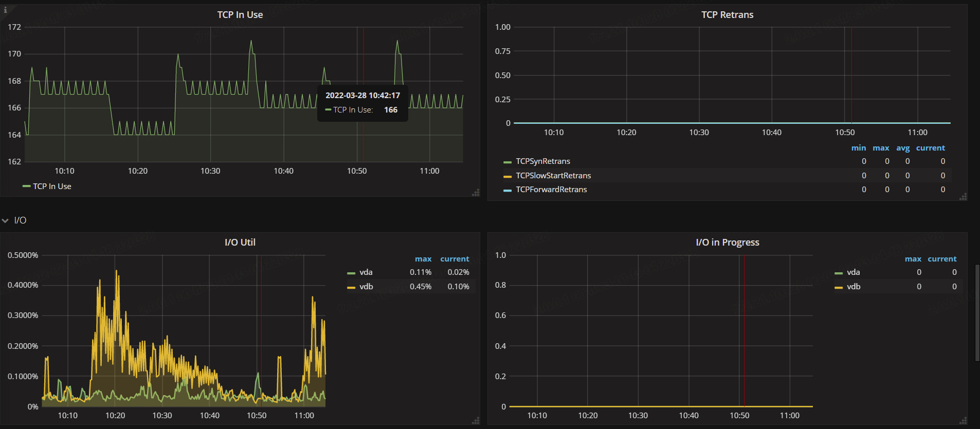Click the resize handle of TCP Retrans panel
The image size is (980, 429).
(963, 197)
